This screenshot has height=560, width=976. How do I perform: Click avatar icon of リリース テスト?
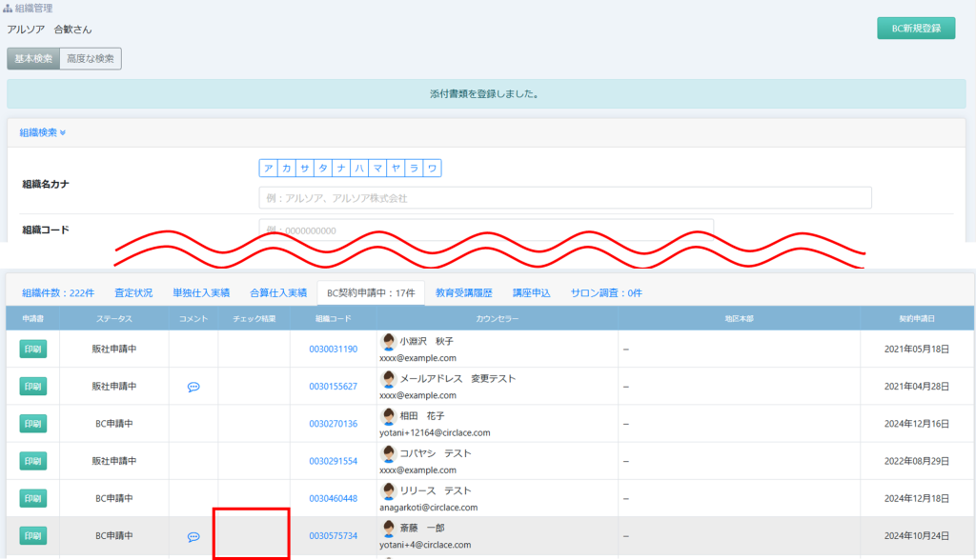click(389, 490)
